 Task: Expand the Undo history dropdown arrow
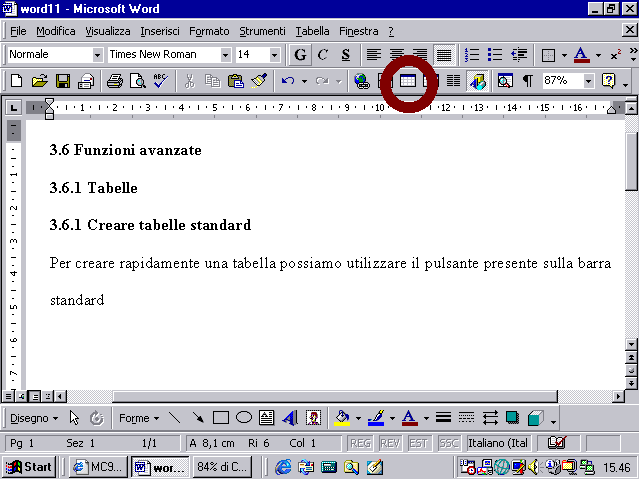point(304,81)
